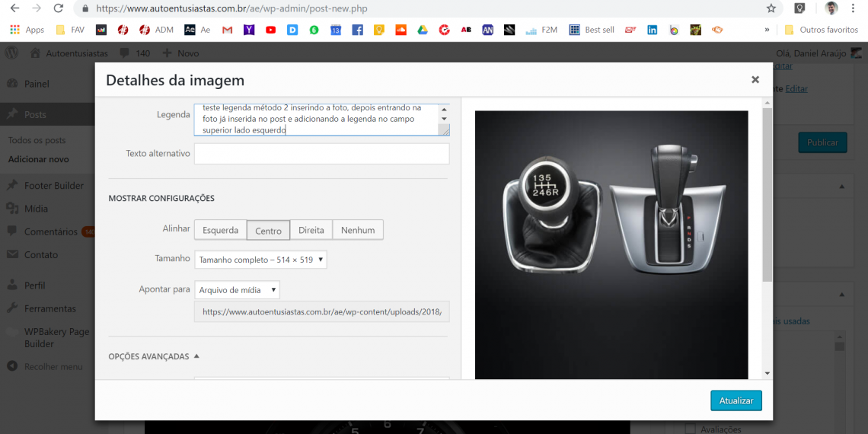Open the Facebook bookmark icon
The height and width of the screenshot is (434, 868).
[357, 30]
